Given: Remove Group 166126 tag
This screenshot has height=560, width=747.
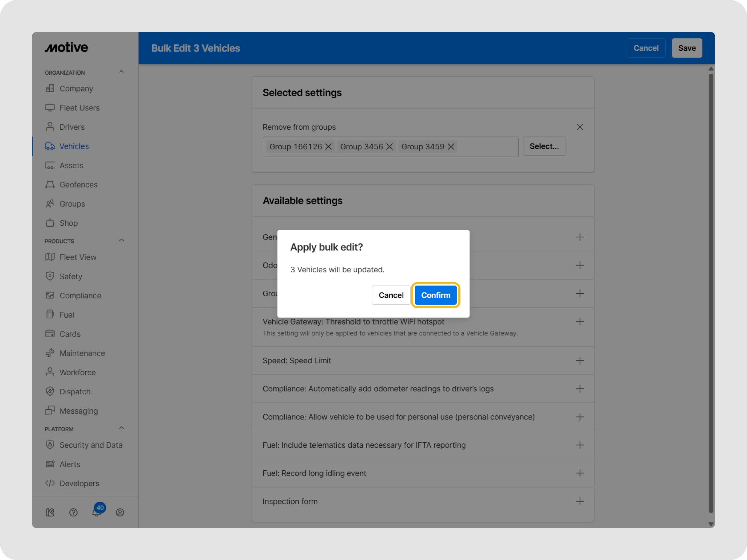Looking at the screenshot, I should [x=328, y=146].
